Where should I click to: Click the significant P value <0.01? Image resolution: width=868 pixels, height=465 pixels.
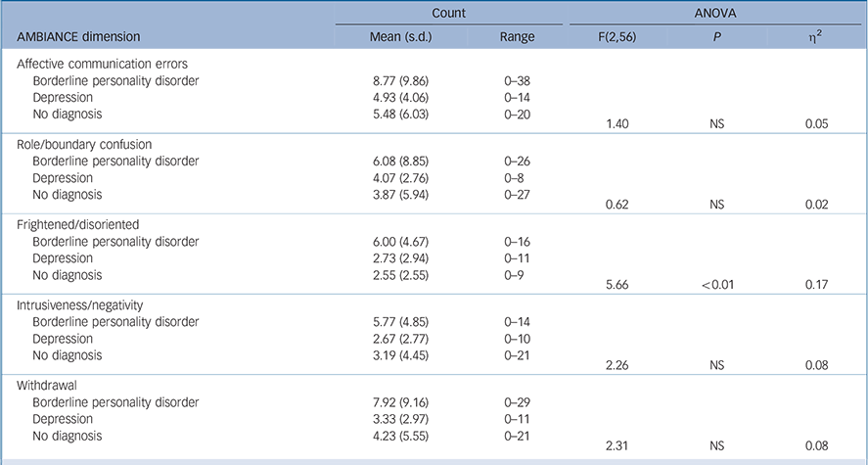click(715, 285)
